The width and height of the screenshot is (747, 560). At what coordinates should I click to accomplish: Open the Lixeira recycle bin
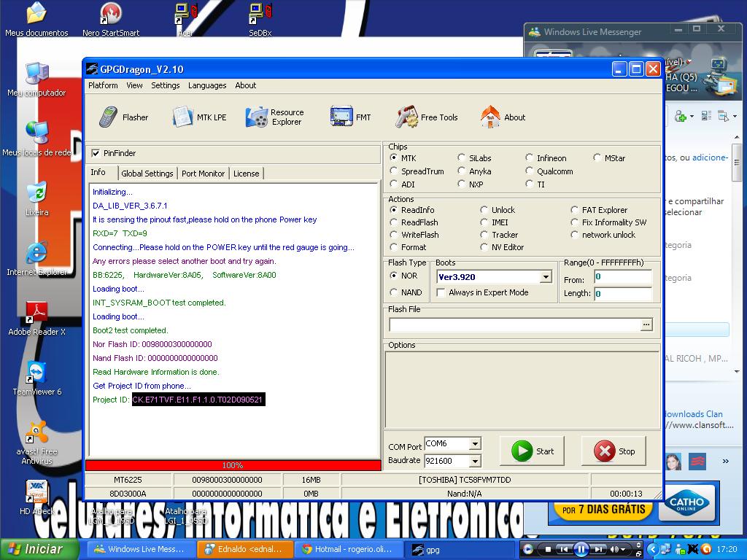(x=36, y=199)
